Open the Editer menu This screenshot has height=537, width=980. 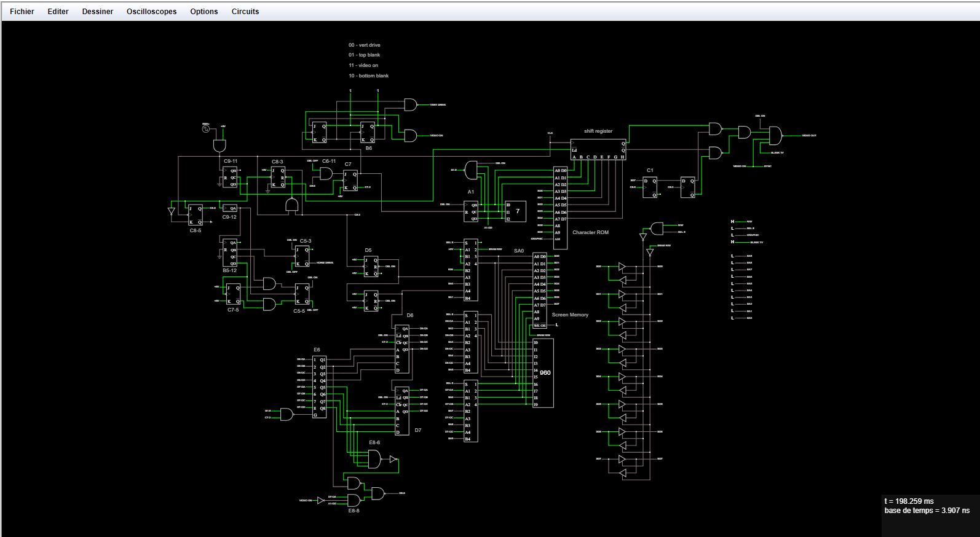[58, 12]
